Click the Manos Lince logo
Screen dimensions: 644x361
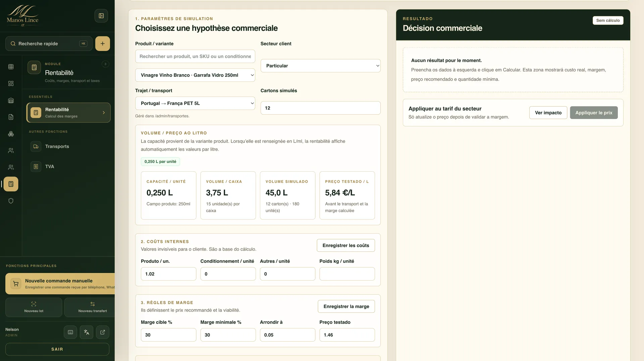[22, 16]
